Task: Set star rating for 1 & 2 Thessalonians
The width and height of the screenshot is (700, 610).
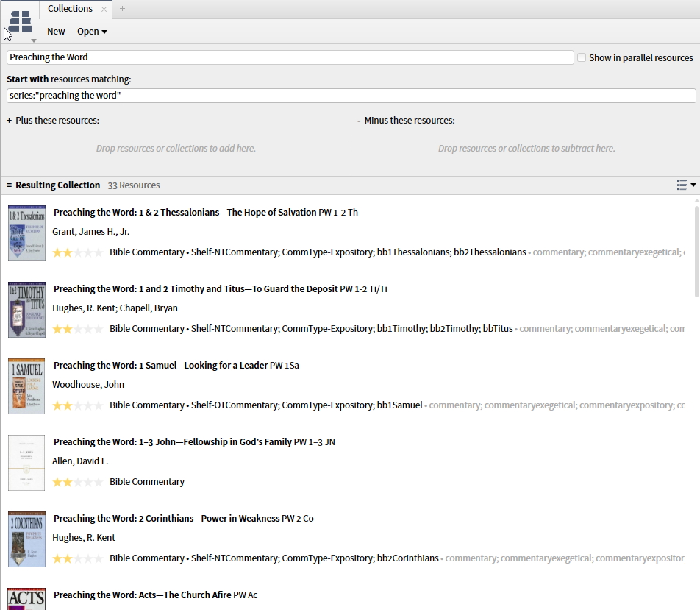Action: point(78,252)
